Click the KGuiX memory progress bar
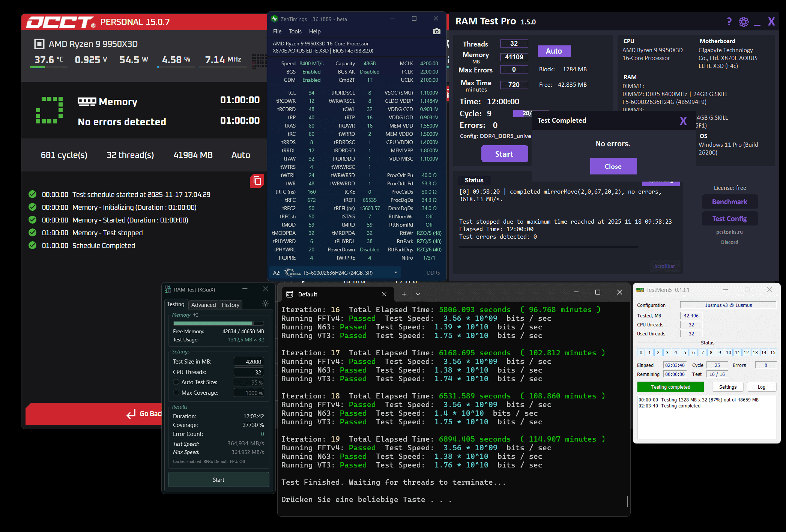This screenshot has width=786, height=532. [218, 323]
